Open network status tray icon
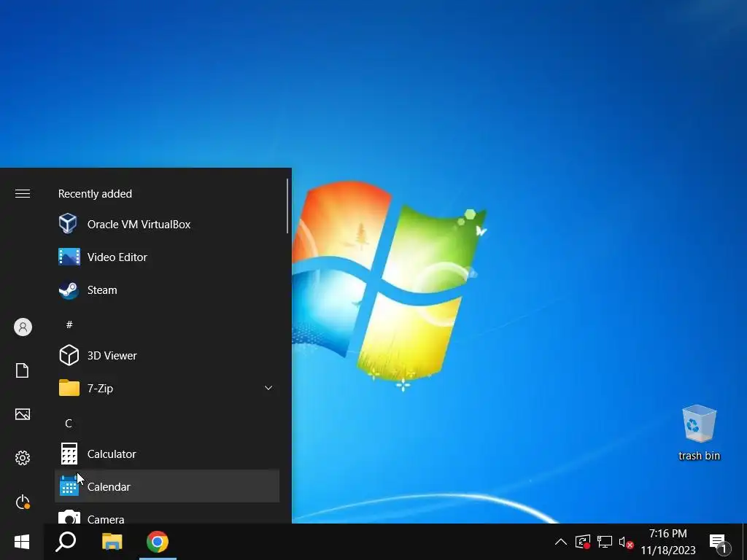Screen dimensions: 747x560 (605, 542)
